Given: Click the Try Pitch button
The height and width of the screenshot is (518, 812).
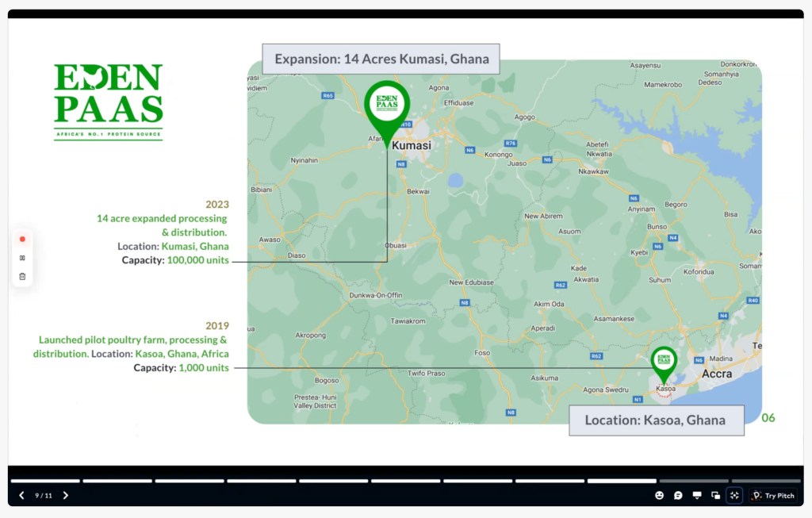Looking at the screenshot, I should (773, 496).
